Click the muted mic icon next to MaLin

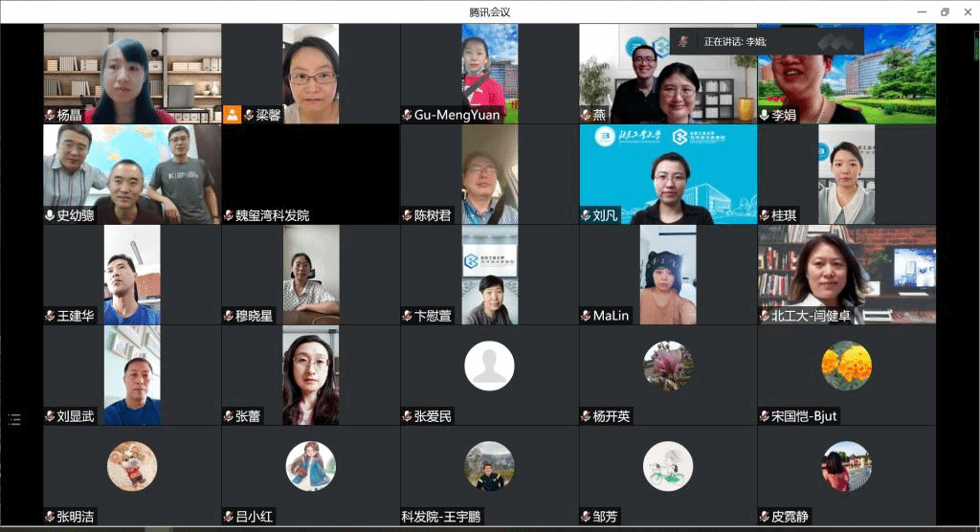click(x=586, y=316)
